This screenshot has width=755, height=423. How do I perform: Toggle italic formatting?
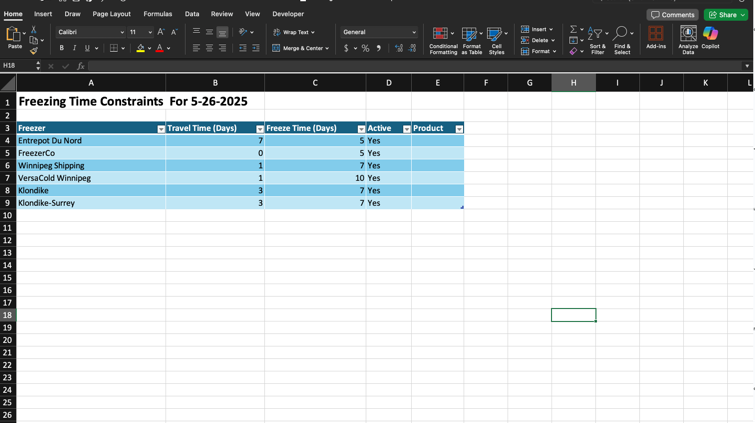[x=74, y=48]
